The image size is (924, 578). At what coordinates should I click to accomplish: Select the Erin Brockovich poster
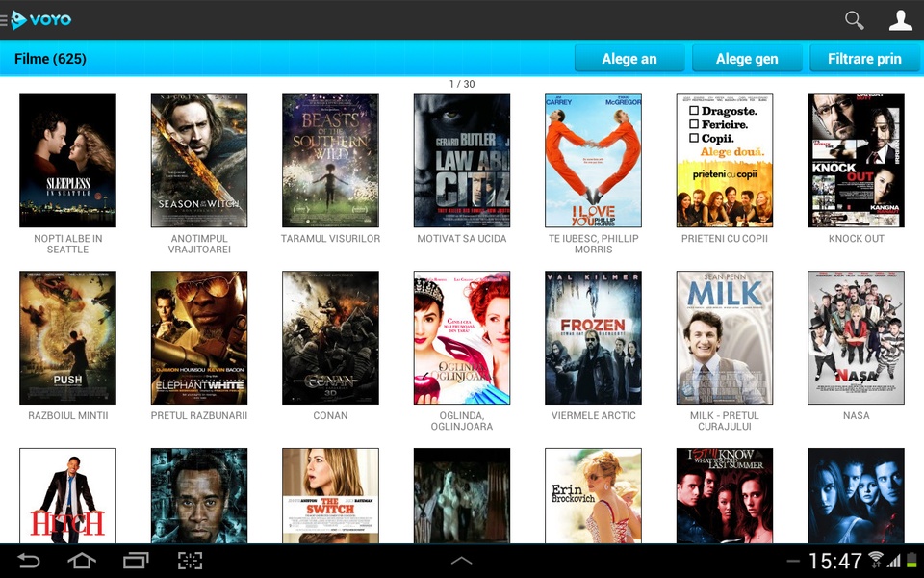594,495
